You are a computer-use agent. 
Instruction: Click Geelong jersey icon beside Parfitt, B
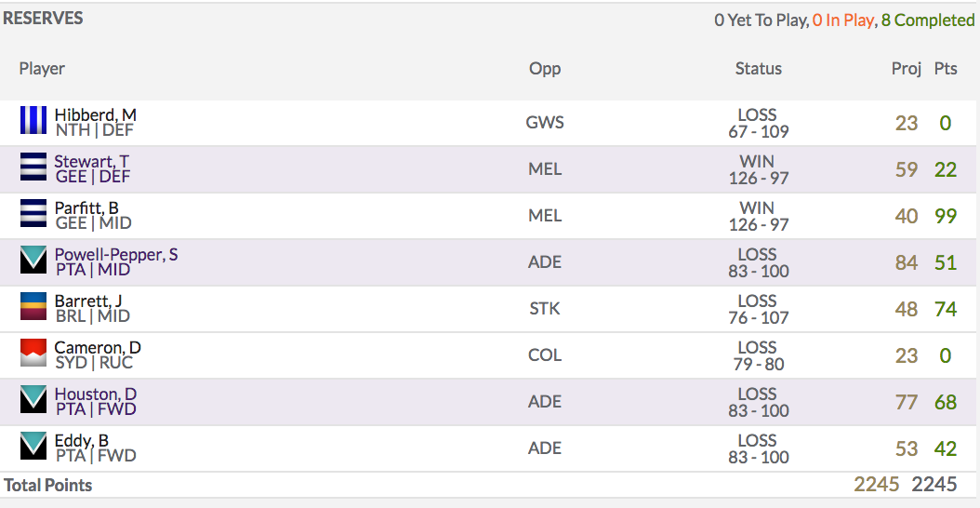[33, 213]
